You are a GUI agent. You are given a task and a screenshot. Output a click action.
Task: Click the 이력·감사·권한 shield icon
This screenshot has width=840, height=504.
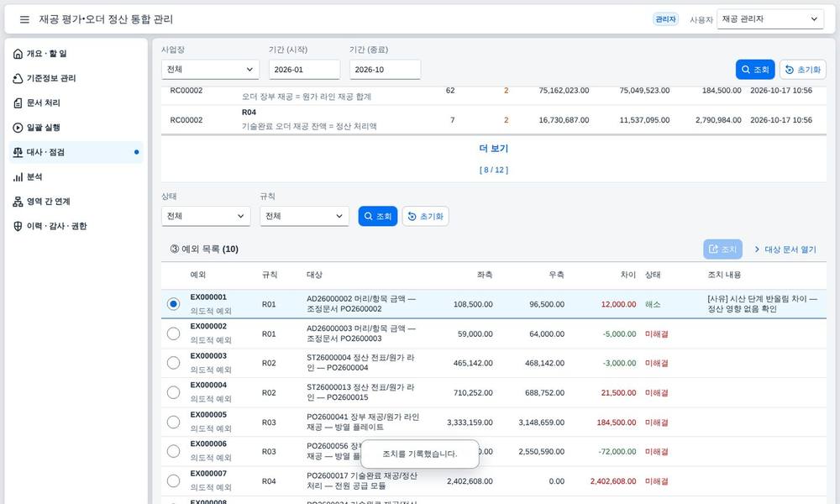[18, 226]
